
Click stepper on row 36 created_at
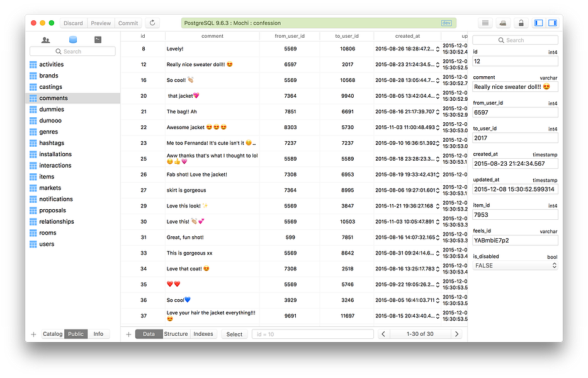click(x=438, y=301)
